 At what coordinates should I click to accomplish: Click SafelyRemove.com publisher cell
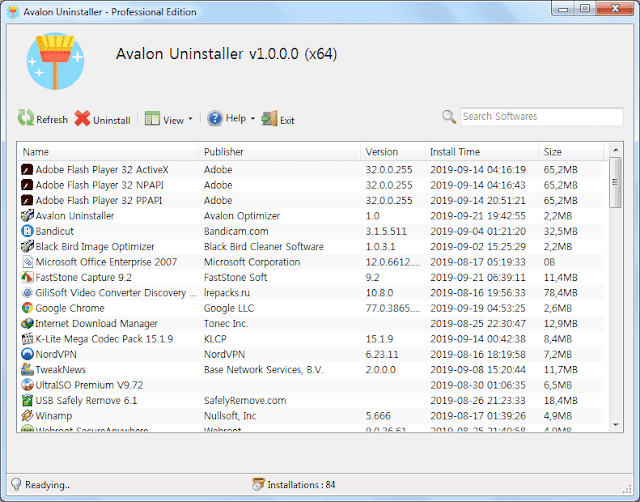245,400
